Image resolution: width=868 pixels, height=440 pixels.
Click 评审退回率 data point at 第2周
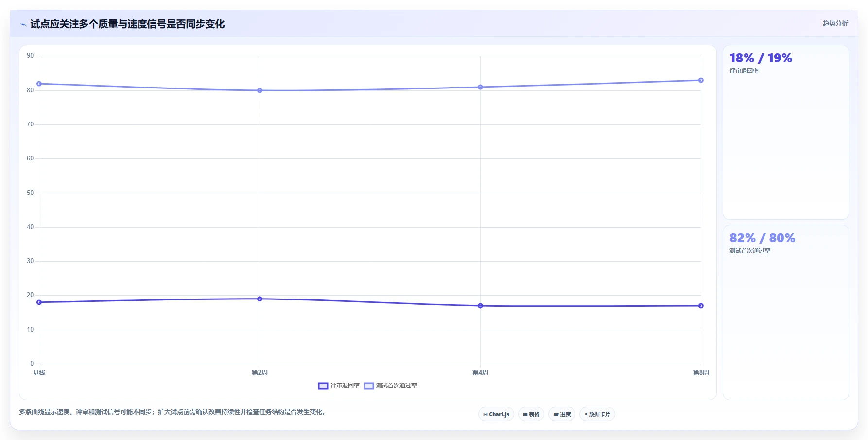coord(260,299)
